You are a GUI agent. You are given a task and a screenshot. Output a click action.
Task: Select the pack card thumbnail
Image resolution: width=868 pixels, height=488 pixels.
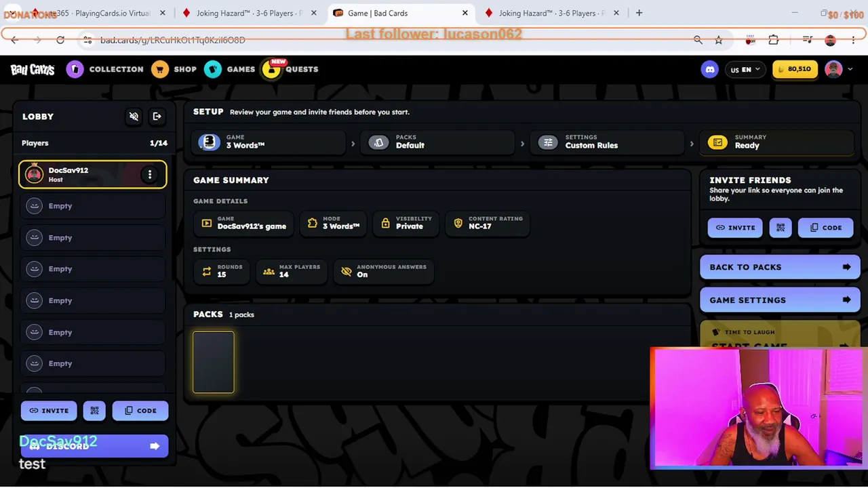[x=214, y=362]
